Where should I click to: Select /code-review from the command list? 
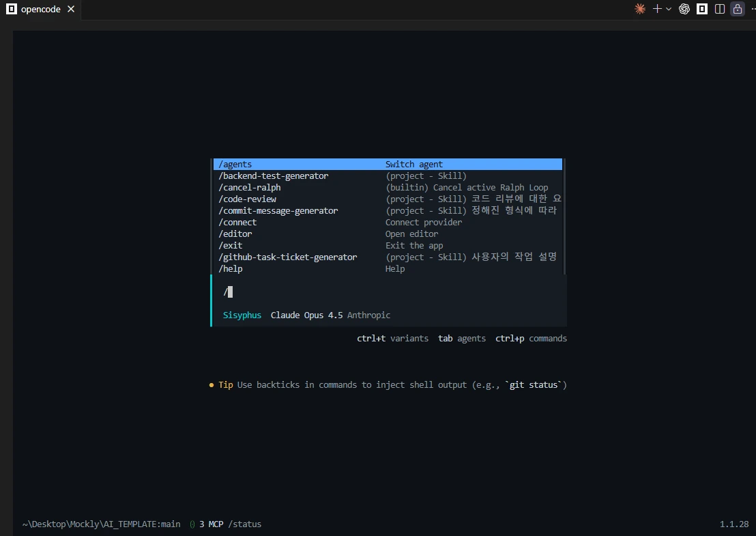click(x=248, y=199)
